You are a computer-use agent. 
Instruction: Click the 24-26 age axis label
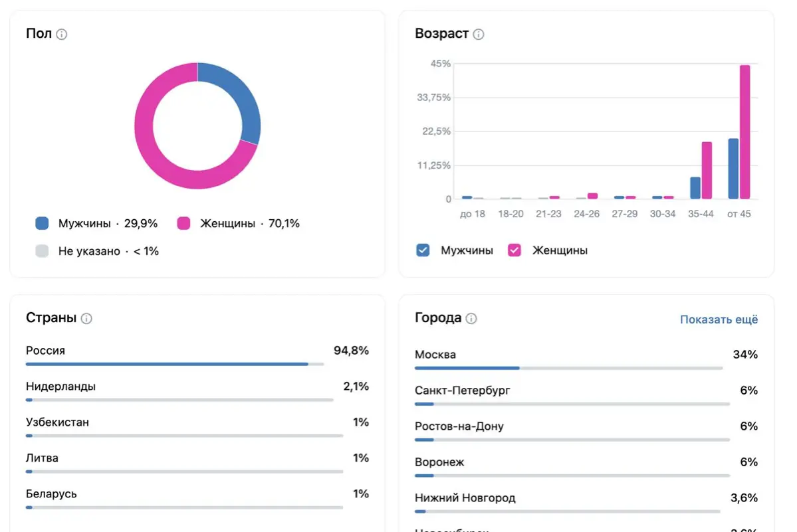pos(586,215)
